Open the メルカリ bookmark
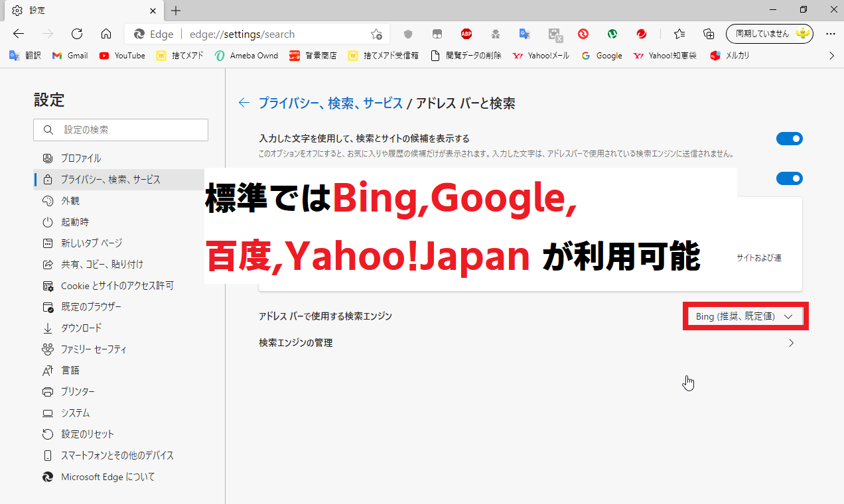The image size is (844, 504). 730,56
